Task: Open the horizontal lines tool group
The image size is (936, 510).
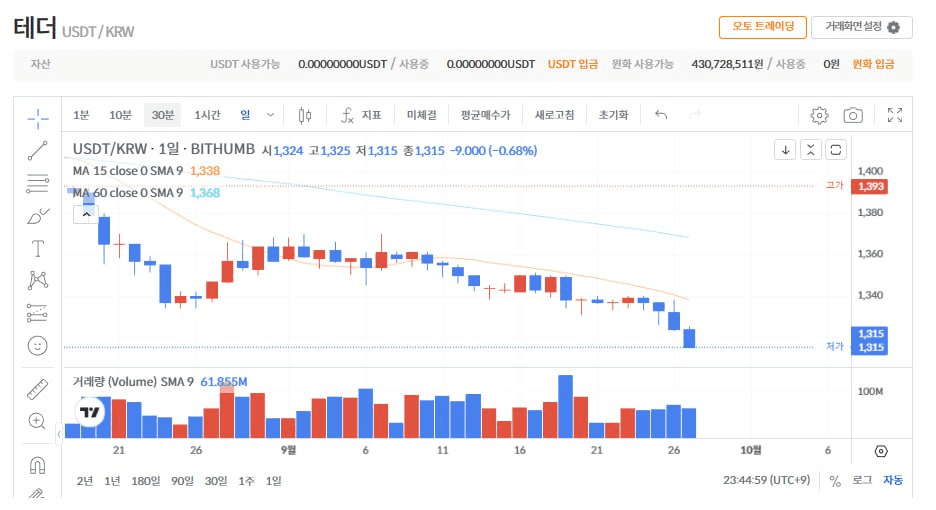Action: [x=38, y=183]
